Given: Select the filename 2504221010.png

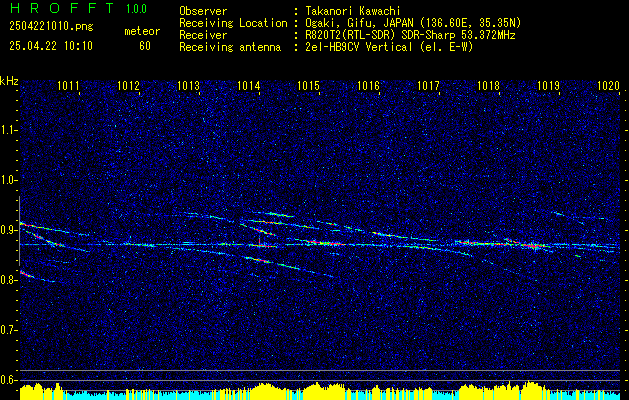Looking at the screenshot, I should tap(51, 26).
